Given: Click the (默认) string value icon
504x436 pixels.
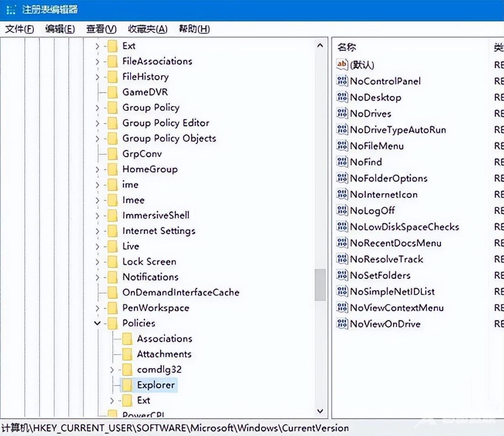Looking at the screenshot, I should [x=342, y=64].
